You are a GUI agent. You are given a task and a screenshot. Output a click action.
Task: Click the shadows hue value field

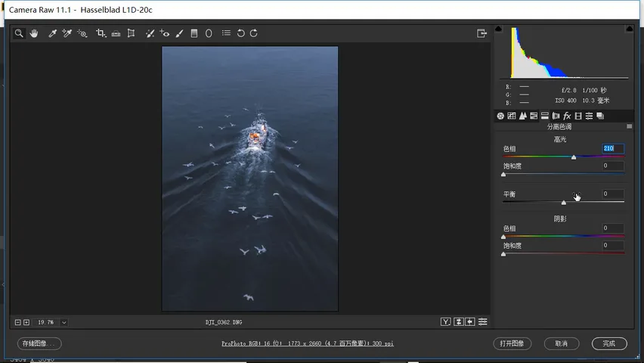pyautogui.click(x=613, y=228)
